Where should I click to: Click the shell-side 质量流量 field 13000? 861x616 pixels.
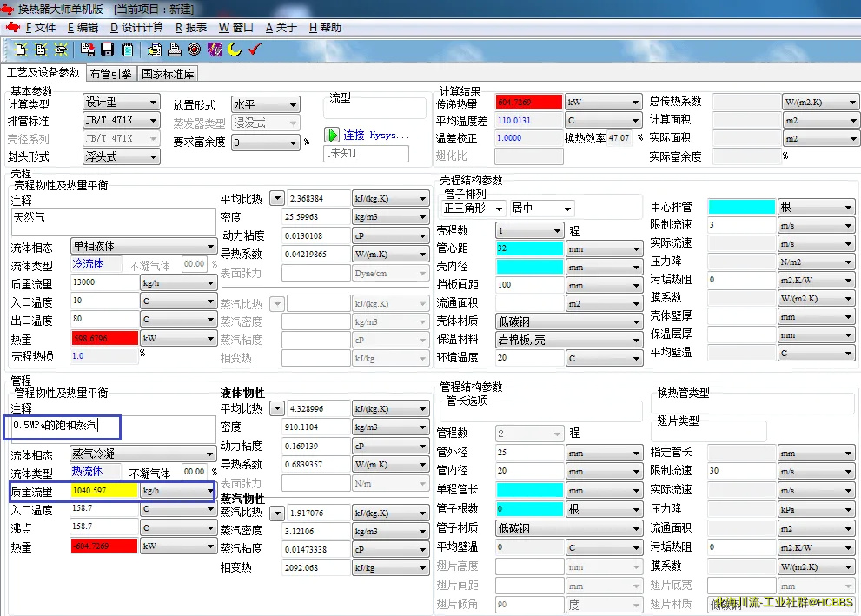click(104, 282)
